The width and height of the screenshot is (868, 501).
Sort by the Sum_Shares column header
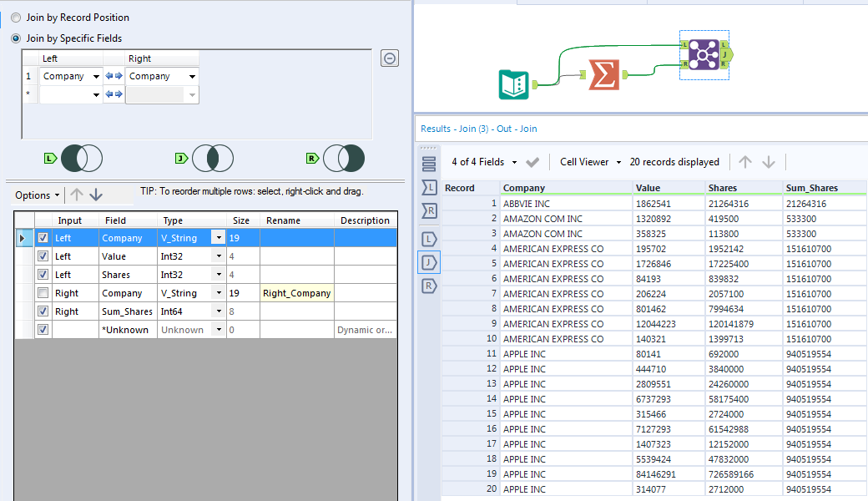(x=811, y=188)
